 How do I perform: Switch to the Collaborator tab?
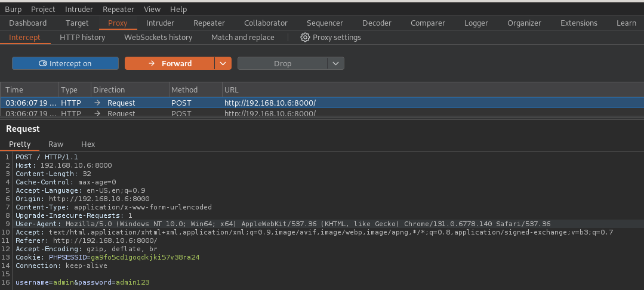[266, 23]
